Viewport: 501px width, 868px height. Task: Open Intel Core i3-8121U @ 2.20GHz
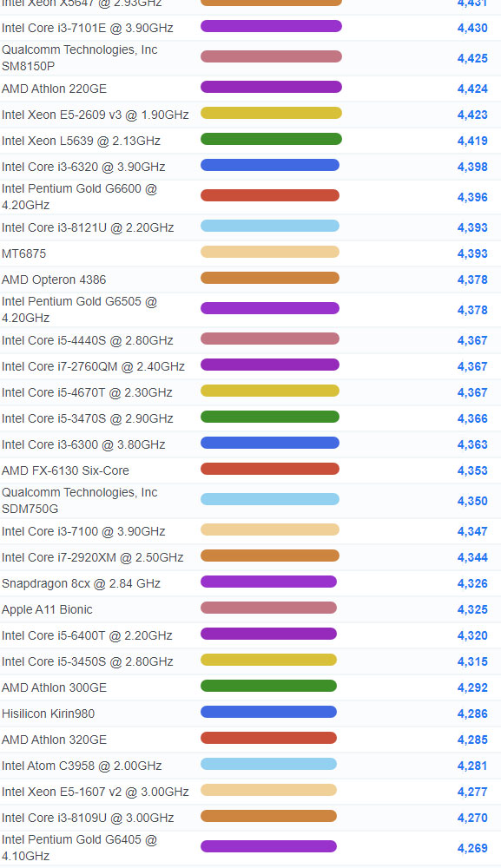(x=88, y=227)
